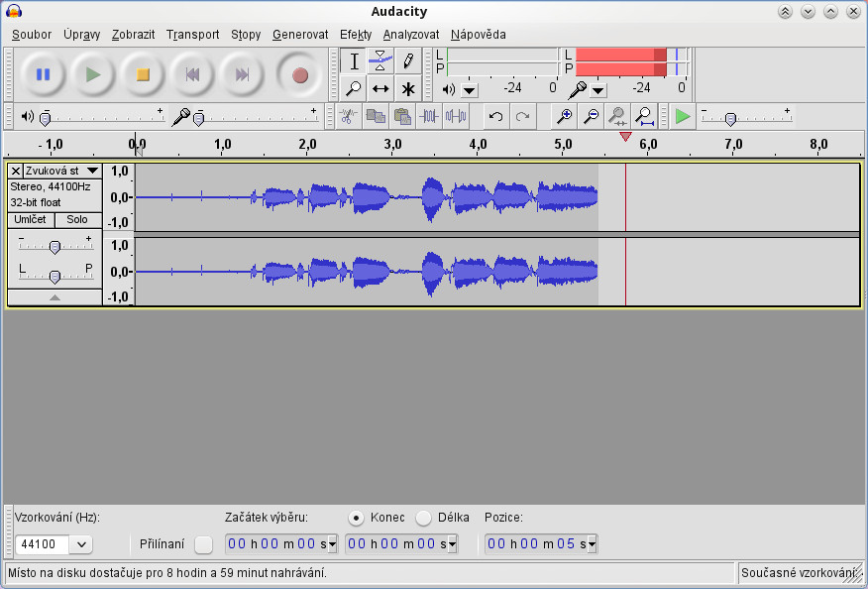
Task: Click the Play-at-speed green triangle
Action: [683, 116]
